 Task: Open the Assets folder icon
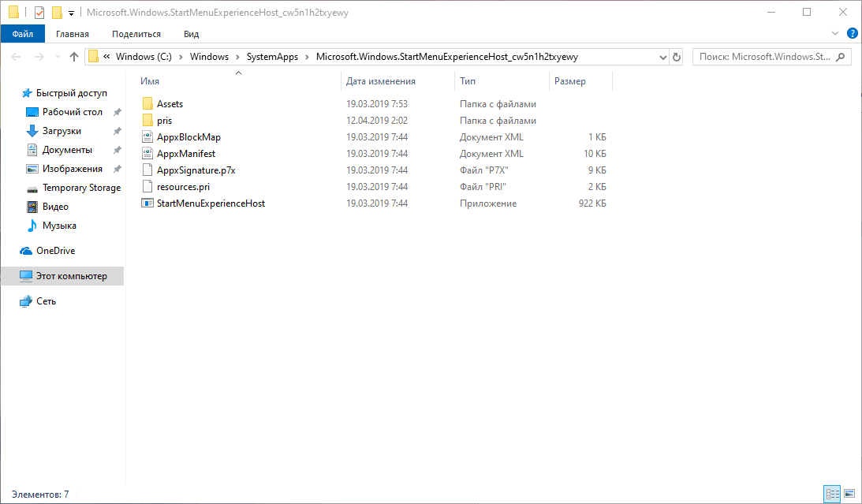(x=147, y=104)
